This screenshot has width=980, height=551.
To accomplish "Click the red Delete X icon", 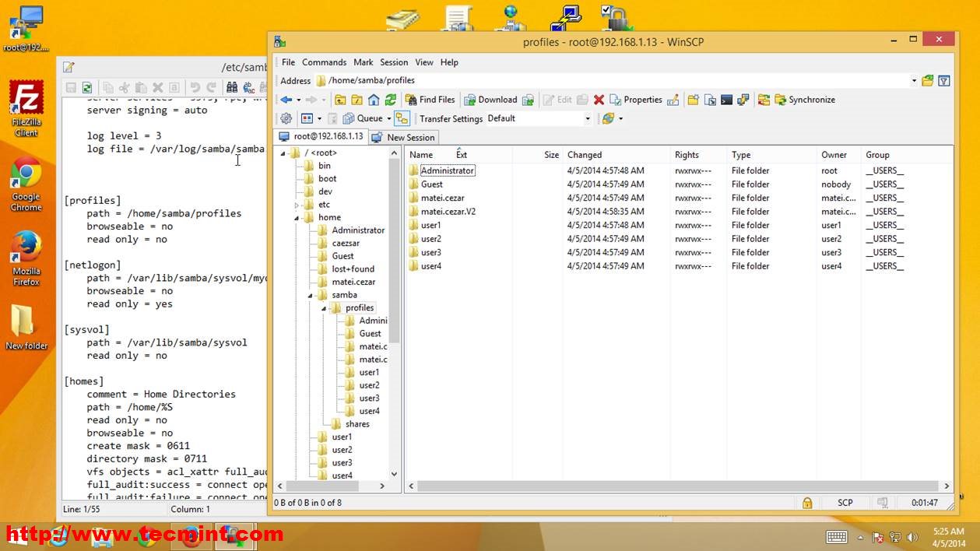I will 599,100.
